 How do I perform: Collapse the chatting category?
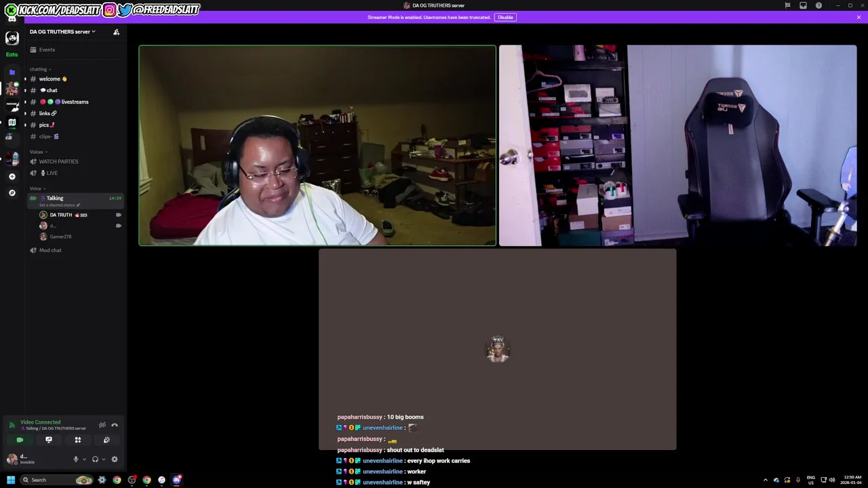pos(40,69)
